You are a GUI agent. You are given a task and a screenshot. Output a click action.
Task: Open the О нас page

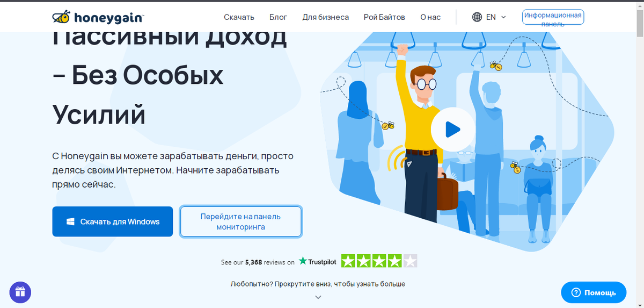[430, 17]
